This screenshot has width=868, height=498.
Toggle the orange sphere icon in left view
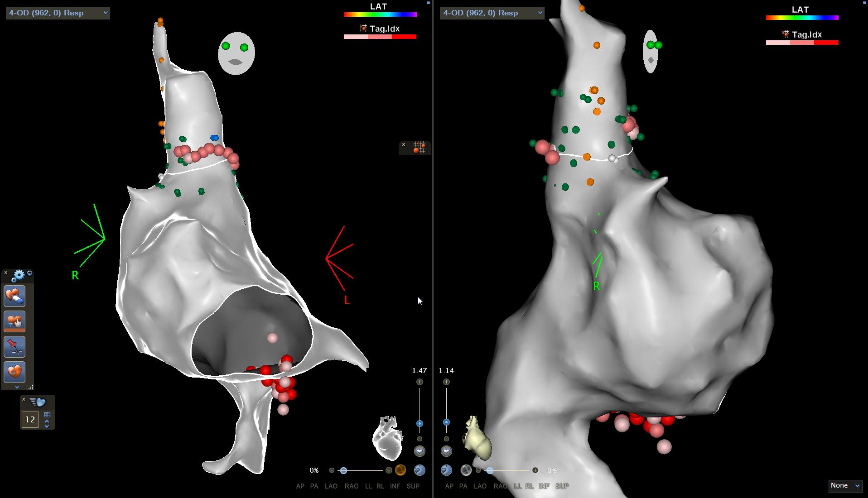click(x=400, y=470)
